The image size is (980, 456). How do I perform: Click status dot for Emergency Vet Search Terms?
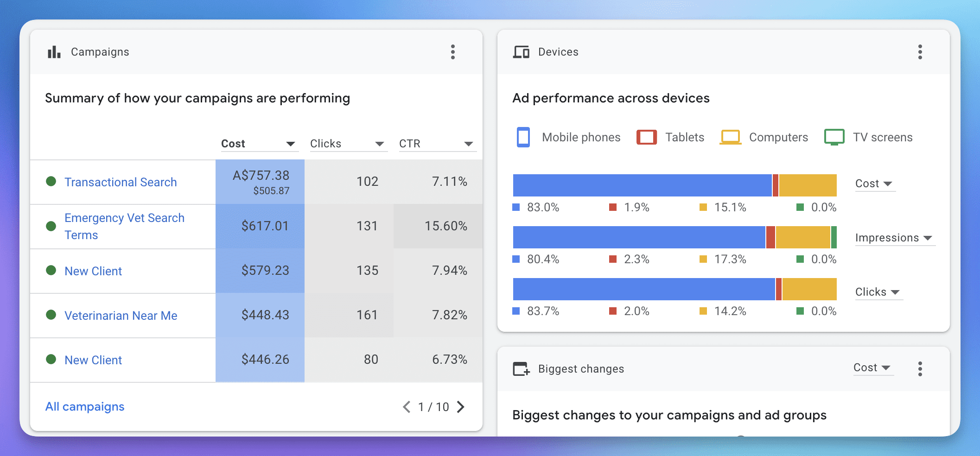tap(51, 226)
